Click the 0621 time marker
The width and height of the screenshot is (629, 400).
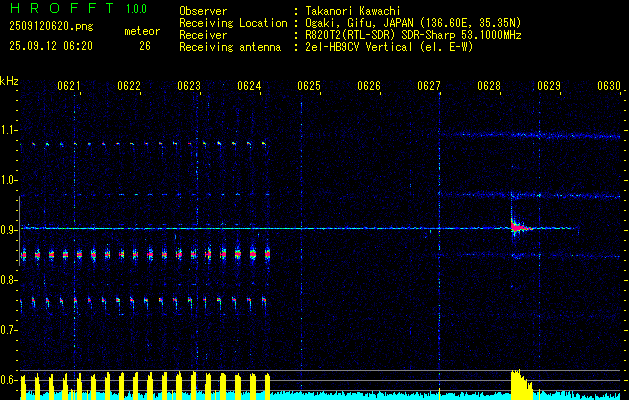[69, 85]
